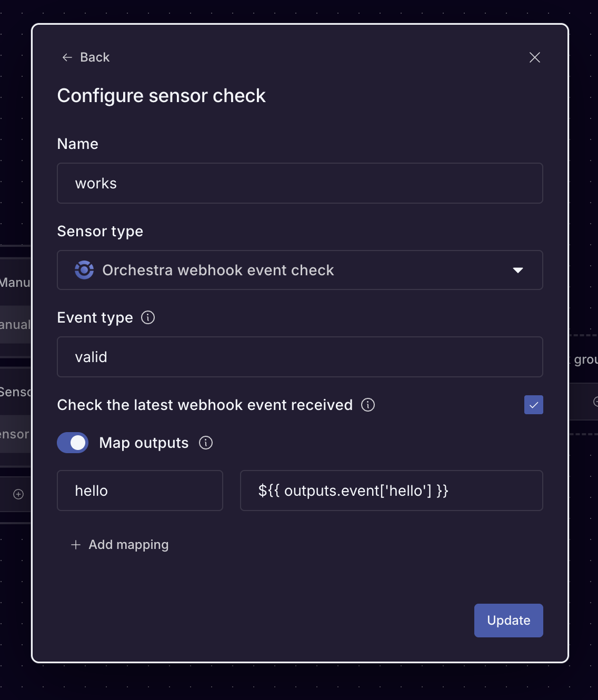Click the info icon beside latest webhook event label
The image size is (598, 700).
coord(368,405)
